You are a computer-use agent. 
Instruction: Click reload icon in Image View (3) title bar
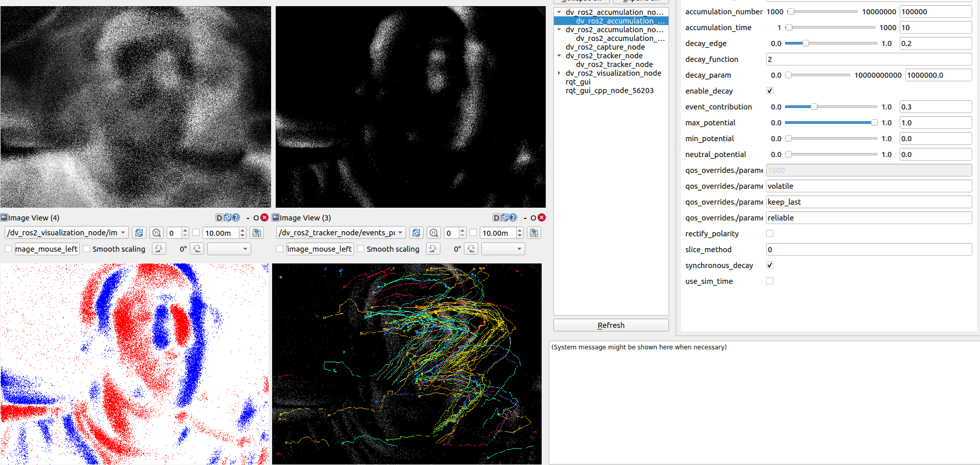pyautogui.click(x=505, y=218)
